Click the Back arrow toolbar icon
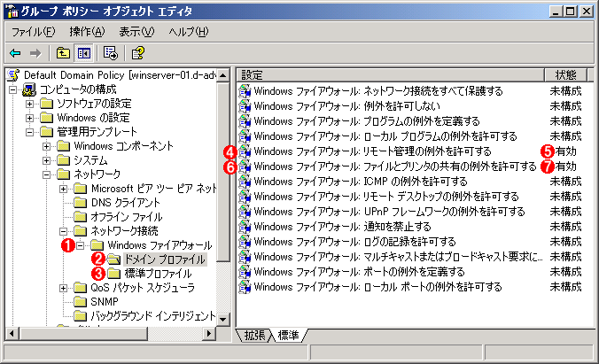The width and height of the screenshot is (599, 364). pyautogui.click(x=15, y=53)
